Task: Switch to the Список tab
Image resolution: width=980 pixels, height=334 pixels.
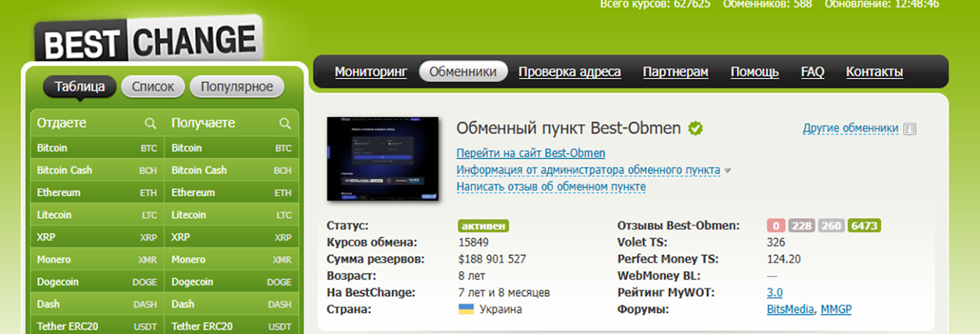Action: click(x=153, y=86)
